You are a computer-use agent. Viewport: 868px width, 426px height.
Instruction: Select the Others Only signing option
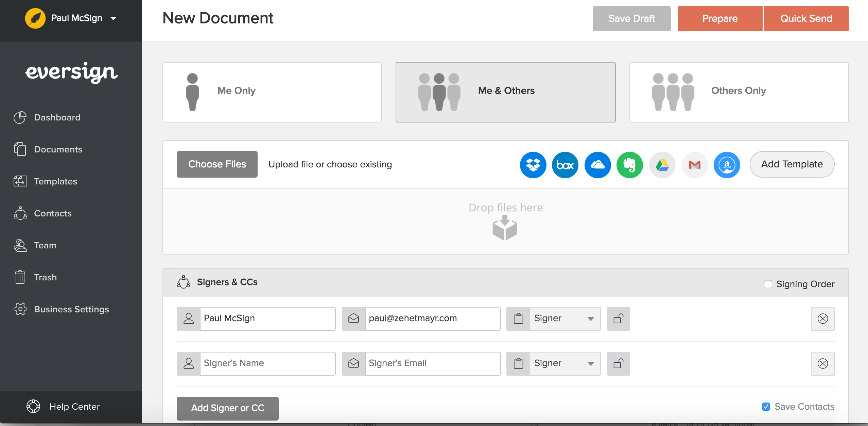pos(739,92)
